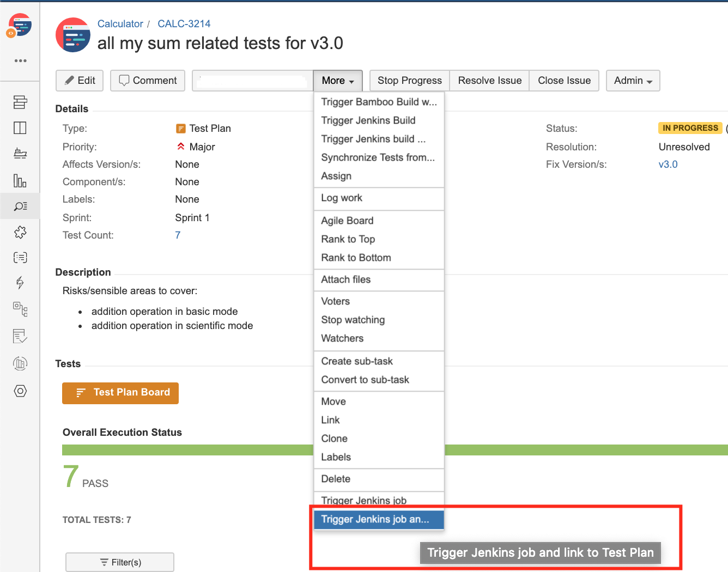The image size is (728, 572).
Task: Click the hierarchy tree sidebar icon
Action: 20,309
